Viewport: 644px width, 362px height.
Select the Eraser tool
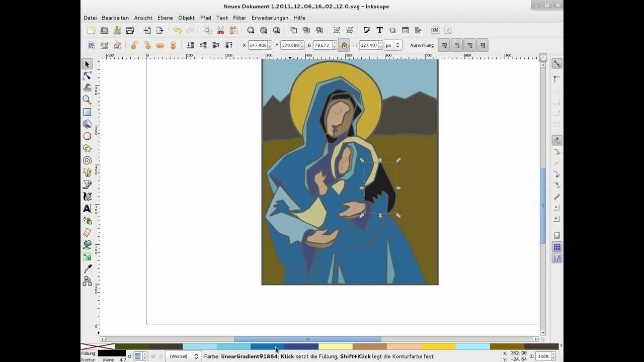coord(87,233)
